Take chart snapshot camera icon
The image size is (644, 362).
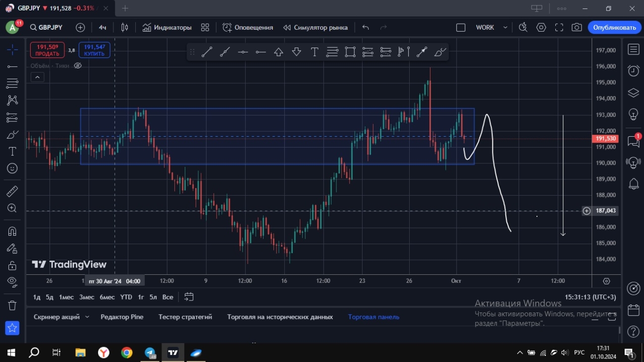pos(577,27)
